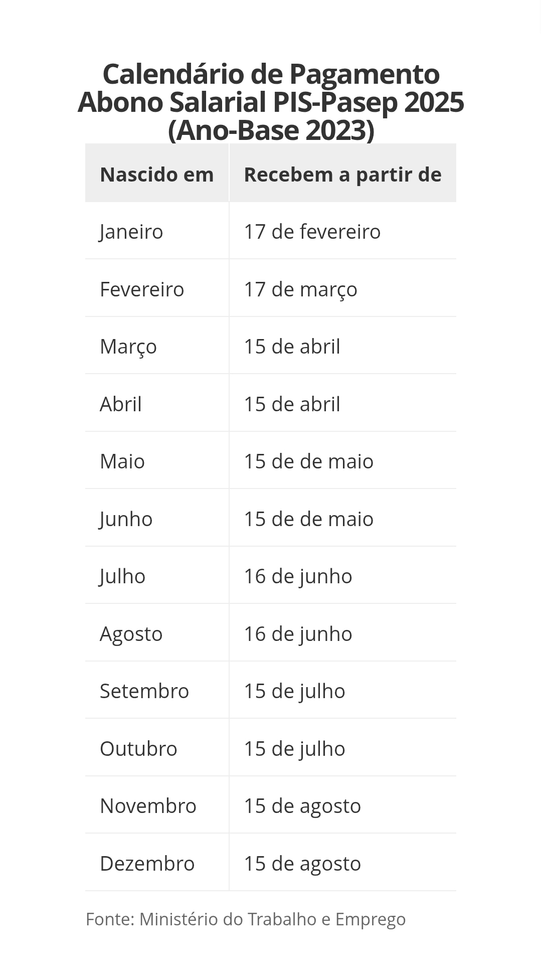Viewport: 541px width, 980px height.
Task: Click the 'Nascido em' column header
Action: [x=156, y=175]
